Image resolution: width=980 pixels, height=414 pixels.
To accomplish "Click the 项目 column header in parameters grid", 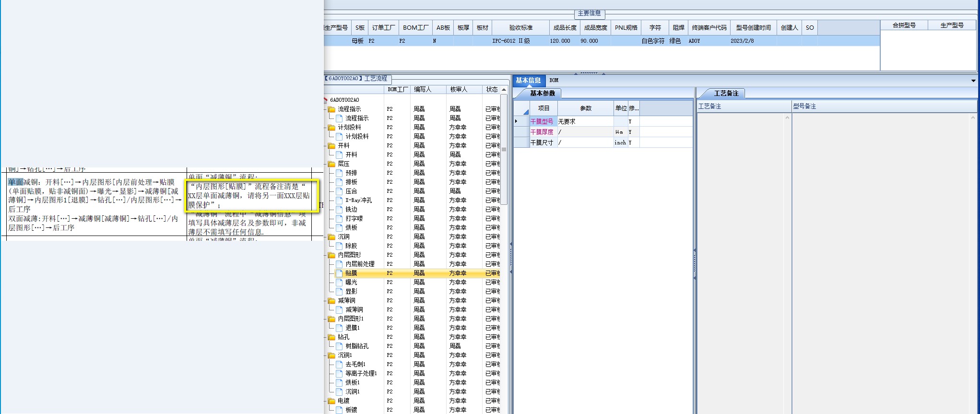I will click(543, 108).
